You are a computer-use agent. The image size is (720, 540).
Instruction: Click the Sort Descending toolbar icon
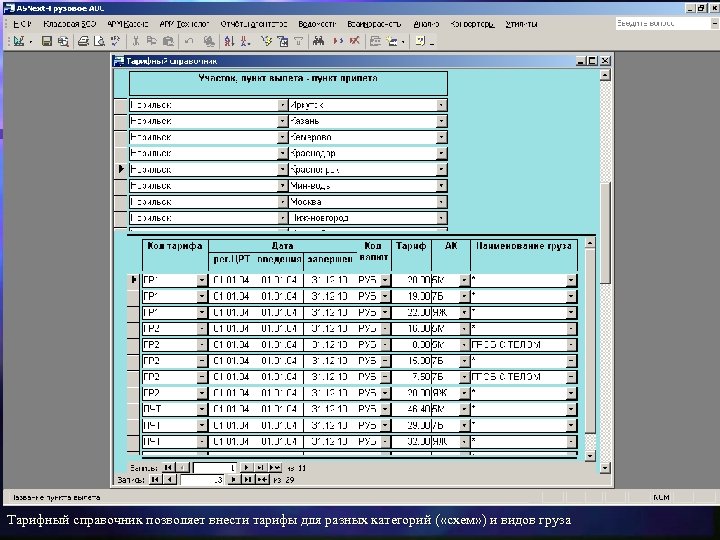coord(246,41)
